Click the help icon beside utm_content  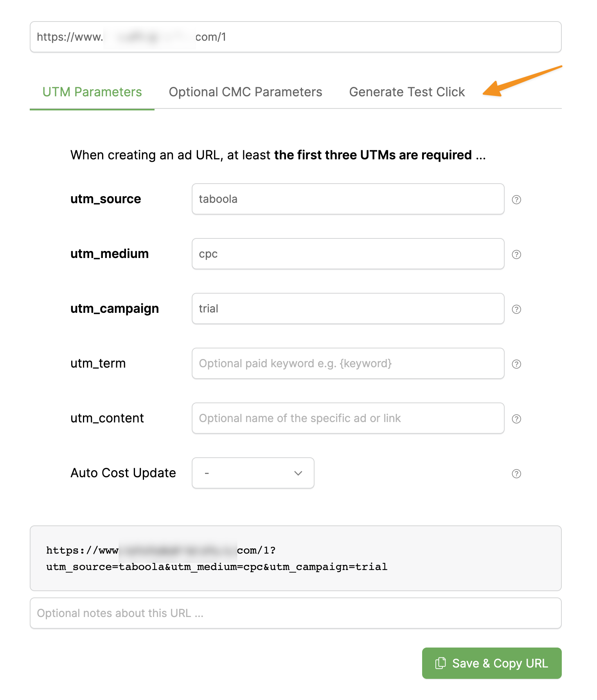(516, 419)
